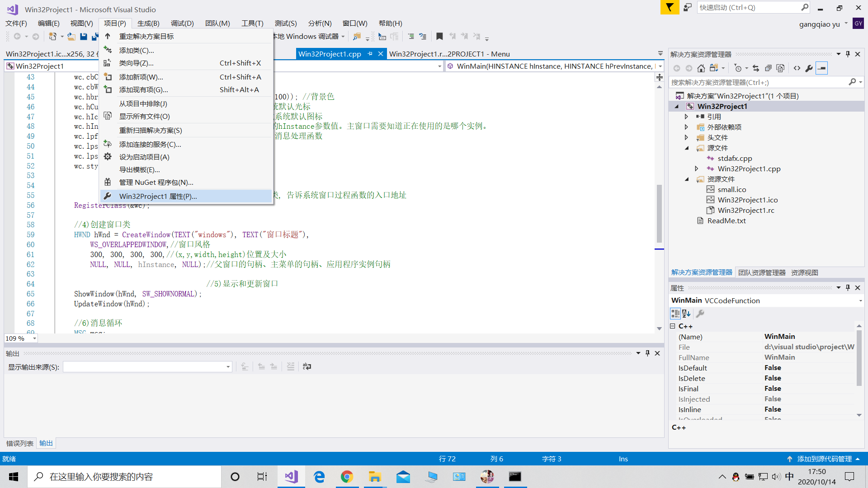Open the 显示输出来源 dropdown

pos(228,367)
